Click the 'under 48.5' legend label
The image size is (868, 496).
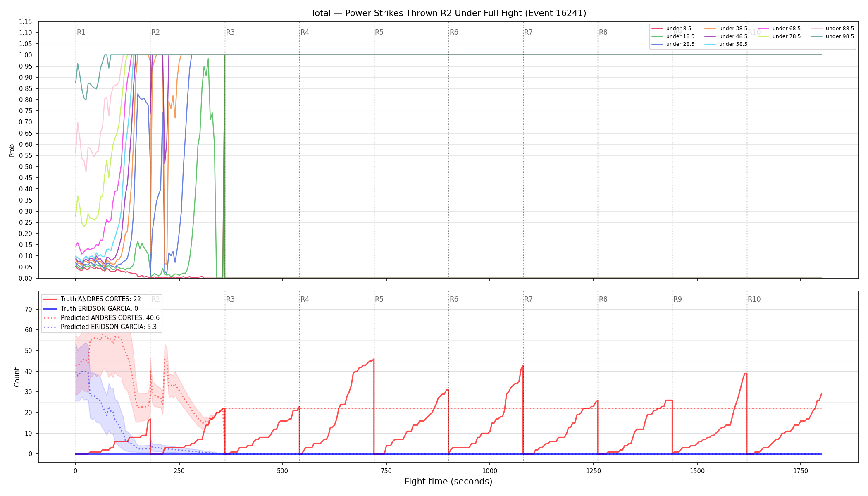pyautogui.click(x=733, y=36)
